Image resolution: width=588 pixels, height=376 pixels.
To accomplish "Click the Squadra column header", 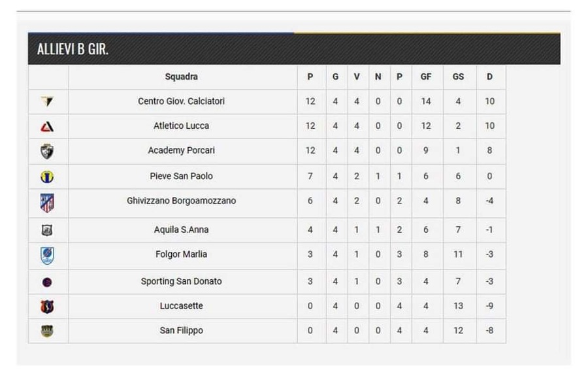I will 181,77.
